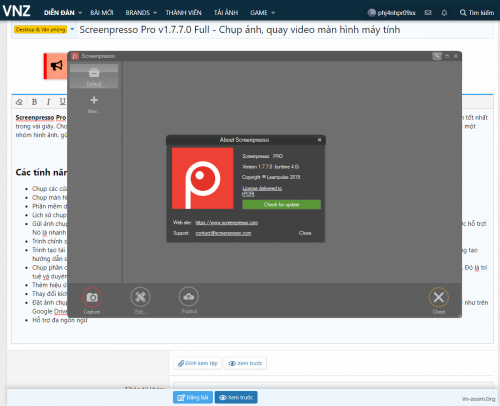This screenshot has height=406, width=500.
Task: Click the Close text button in About dialog
Action: click(x=305, y=233)
